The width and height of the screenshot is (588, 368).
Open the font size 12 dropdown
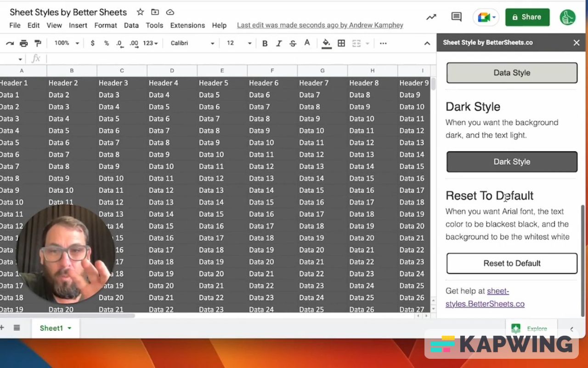pos(239,43)
